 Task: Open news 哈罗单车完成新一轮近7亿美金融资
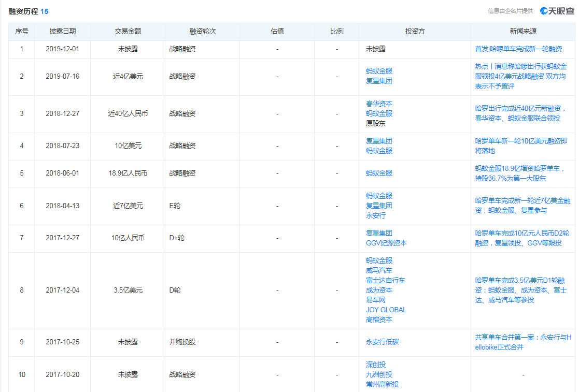click(x=522, y=206)
